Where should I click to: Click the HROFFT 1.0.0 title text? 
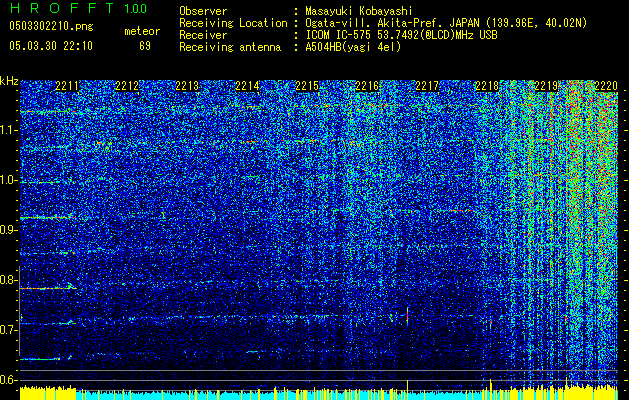pos(79,8)
